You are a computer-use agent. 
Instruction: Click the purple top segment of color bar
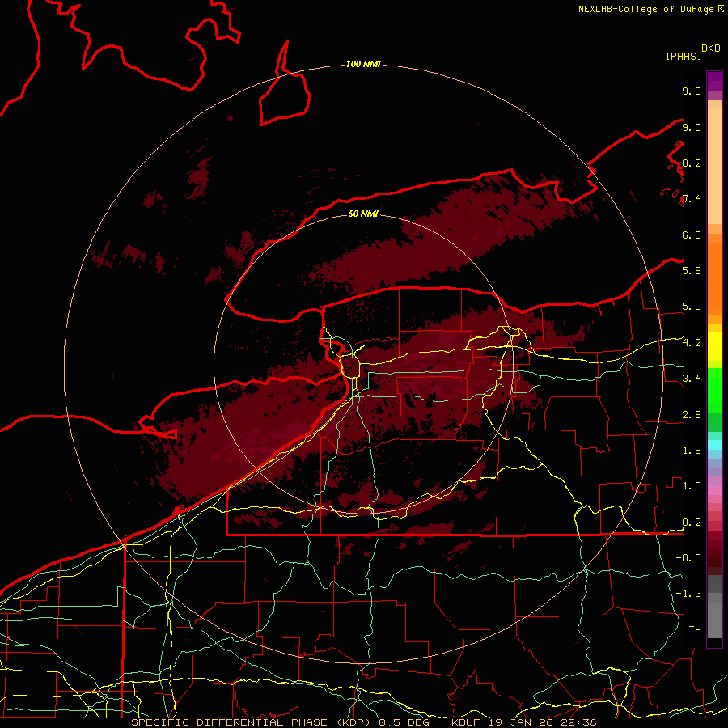(x=714, y=81)
